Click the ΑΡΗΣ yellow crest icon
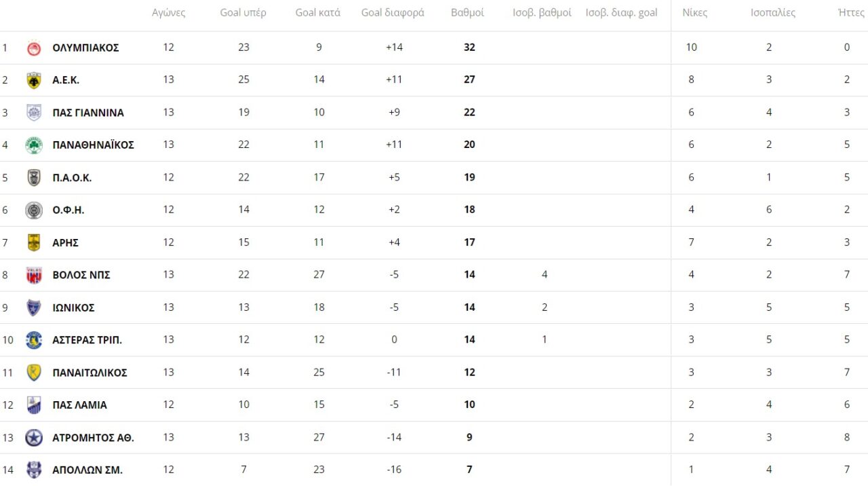This screenshot has height=486, width=868. point(34,242)
